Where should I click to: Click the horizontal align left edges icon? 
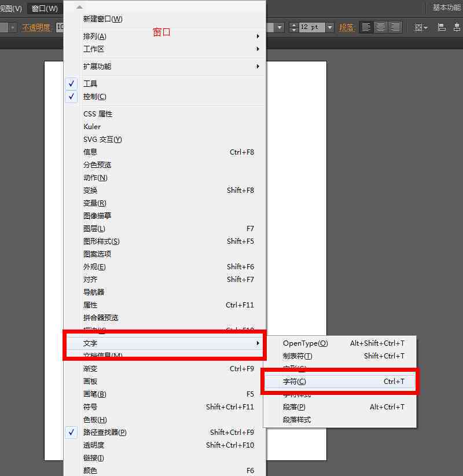pos(442,27)
